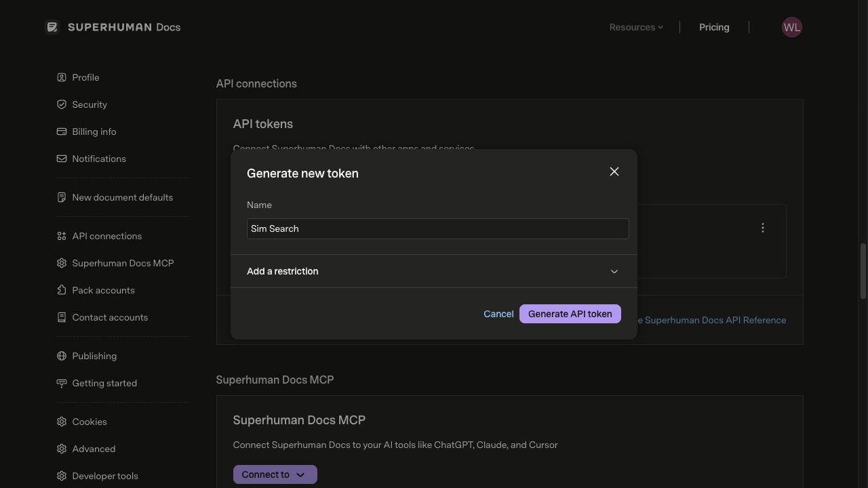Open the token's three-dot options menu
Viewport: 868px width, 488px height.
[x=763, y=228]
